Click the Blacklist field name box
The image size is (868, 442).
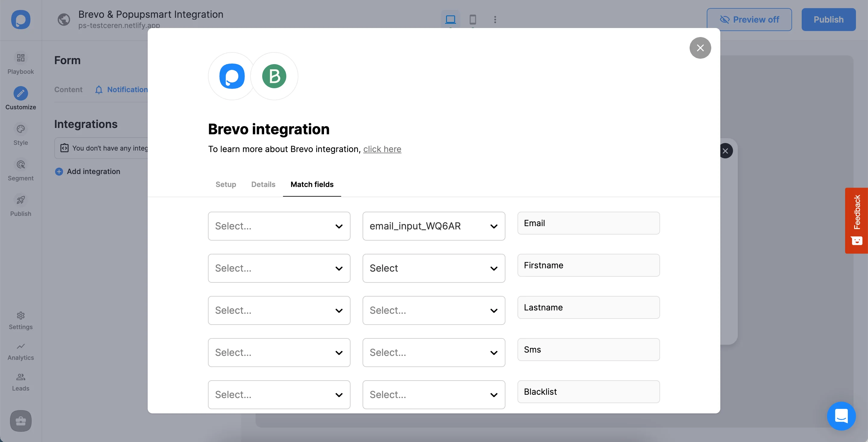click(x=588, y=391)
